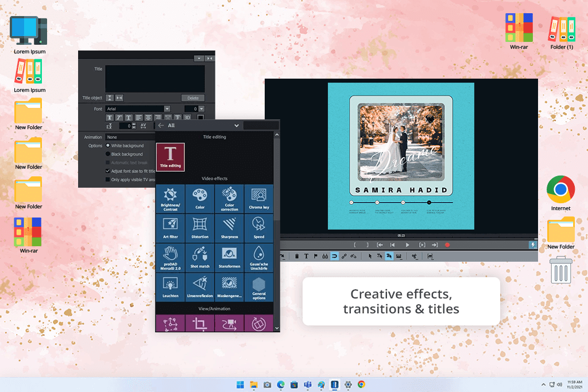This screenshot has width=588, height=392.
Task: Add a marker with the flag icon
Action: point(315,257)
